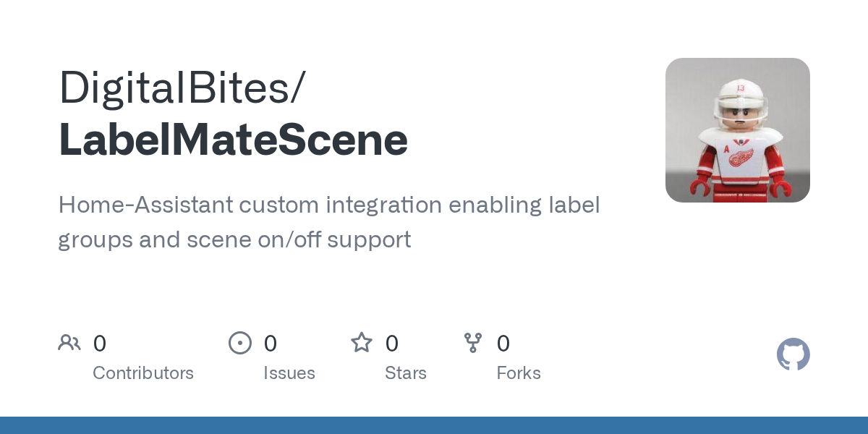
Task: Click the issues count number zero
Action: [x=271, y=344]
